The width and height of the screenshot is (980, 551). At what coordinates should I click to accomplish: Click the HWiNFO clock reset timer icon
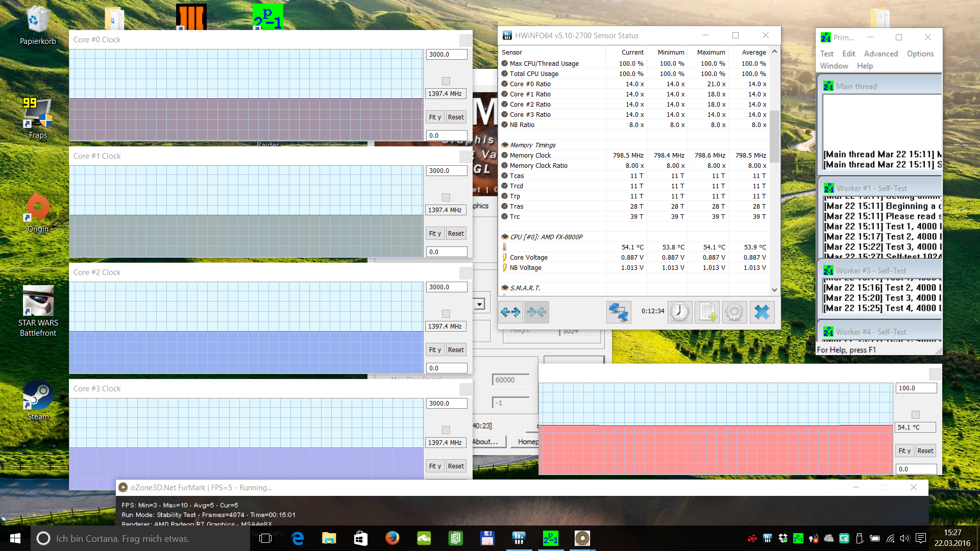tap(680, 312)
